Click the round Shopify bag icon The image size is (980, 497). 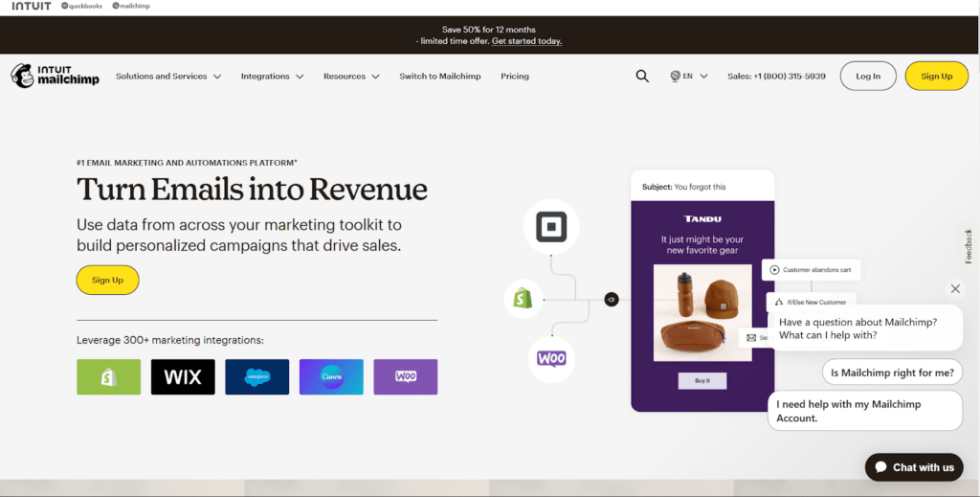[523, 299]
